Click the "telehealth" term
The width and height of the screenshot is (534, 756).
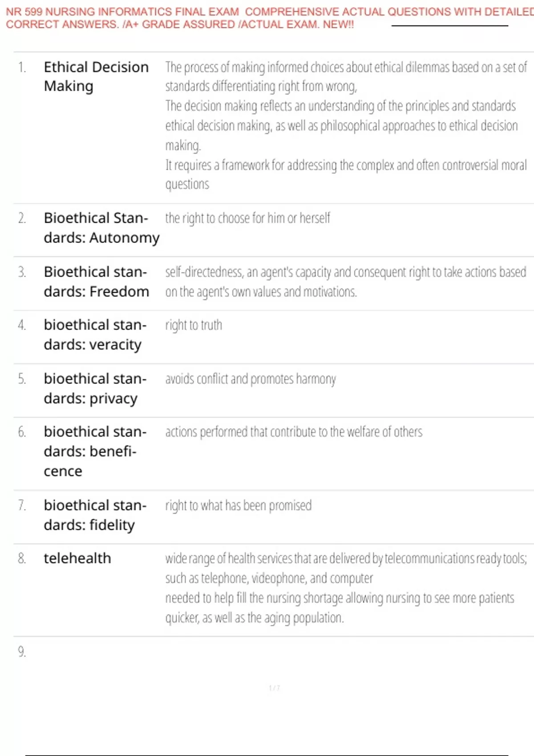(x=77, y=558)
